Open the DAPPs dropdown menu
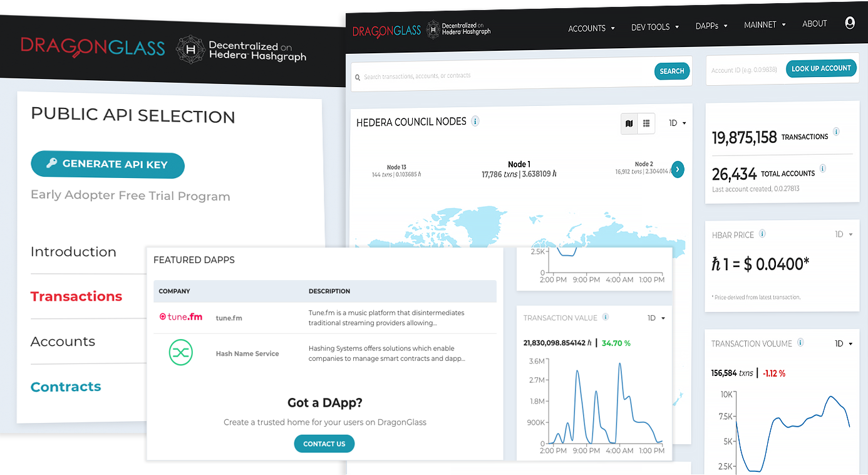Screen dimensions: 868x475 click(x=711, y=26)
